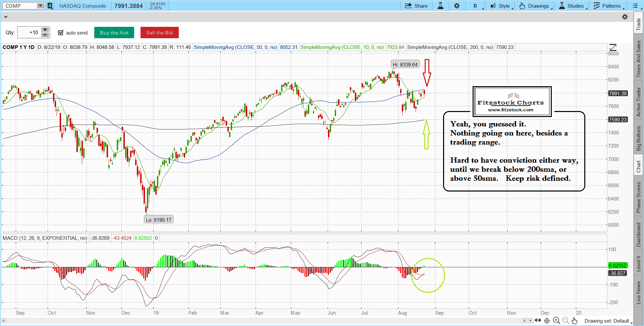This screenshot has width=644, height=326.
Task: Click the Buy the Ask button
Action: 114,33
